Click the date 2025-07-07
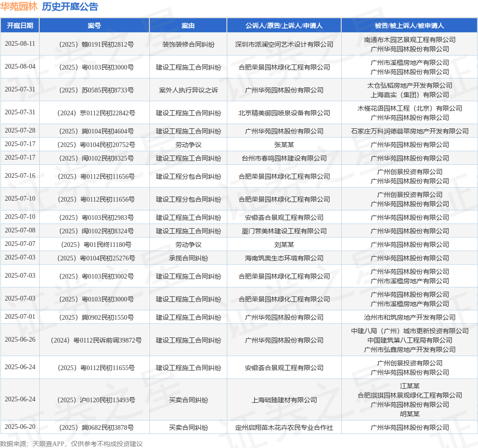The width and height of the screenshot is (478, 448). coord(20,244)
